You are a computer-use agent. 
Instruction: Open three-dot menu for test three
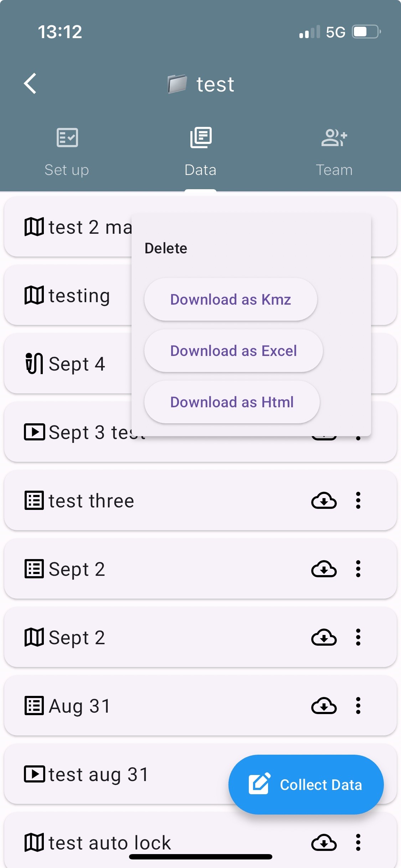tap(358, 501)
